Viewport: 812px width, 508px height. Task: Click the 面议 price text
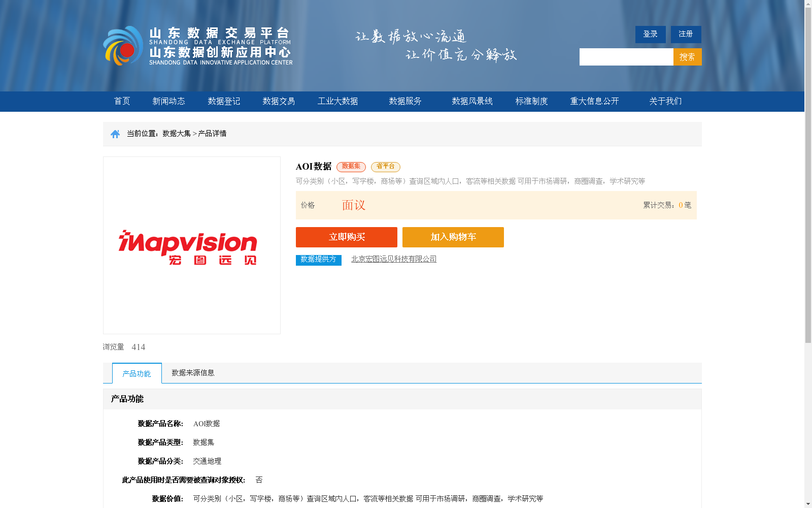[354, 205]
